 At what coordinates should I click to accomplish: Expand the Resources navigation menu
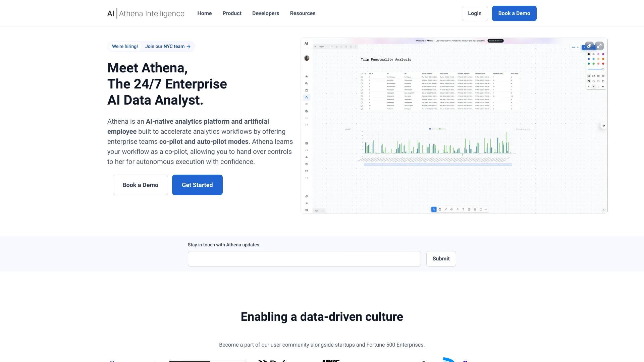click(x=302, y=13)
